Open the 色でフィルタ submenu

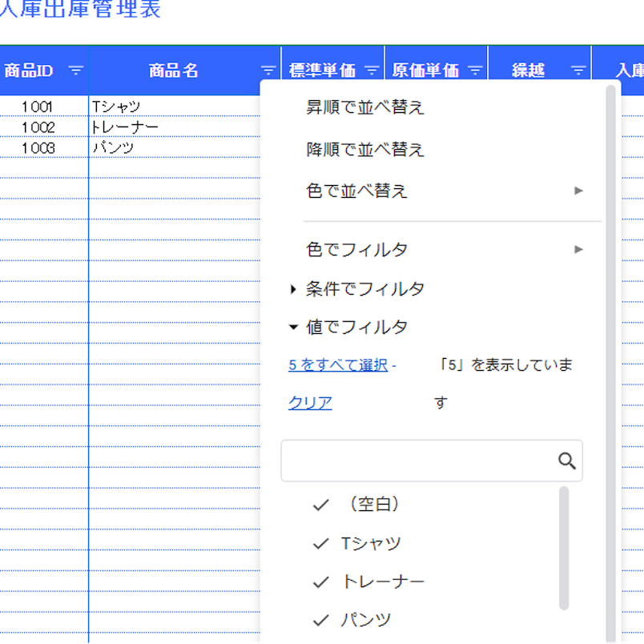pos(578,249)
